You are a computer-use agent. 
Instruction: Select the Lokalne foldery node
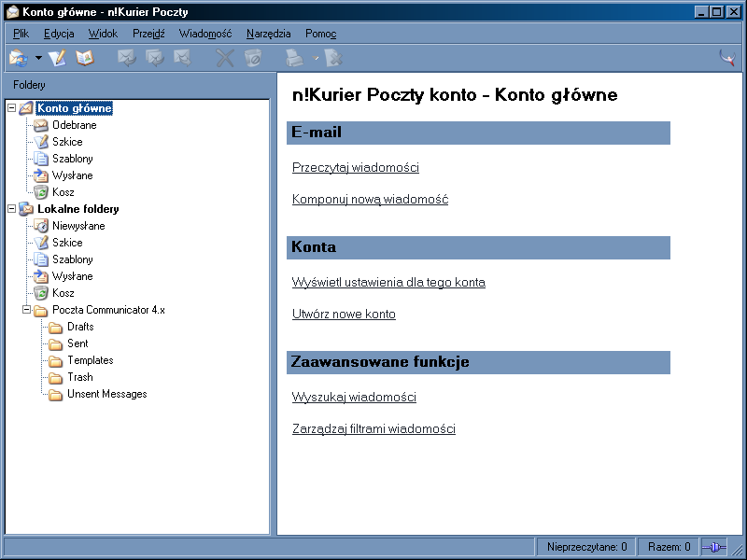pyautogui.click(x=78, y=209)
